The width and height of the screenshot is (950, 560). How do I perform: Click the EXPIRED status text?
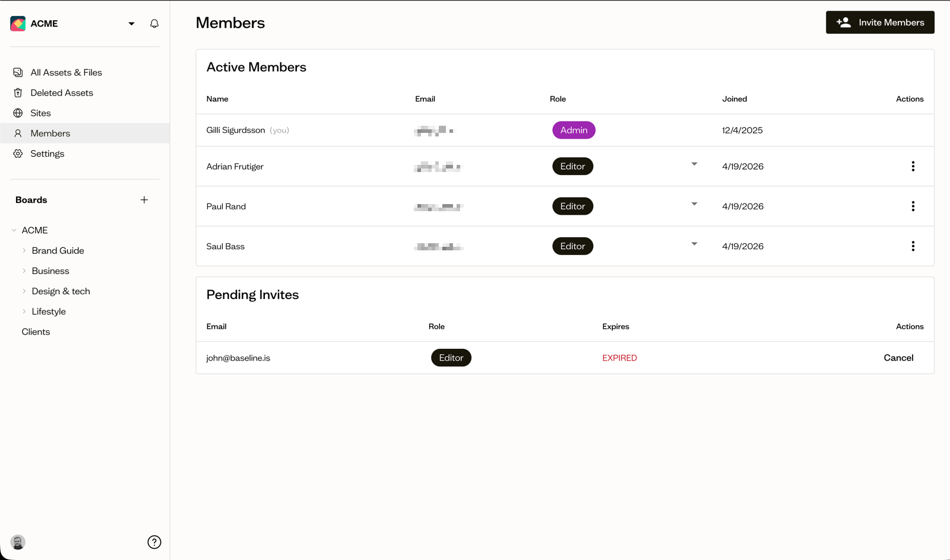tap(619, 358)
